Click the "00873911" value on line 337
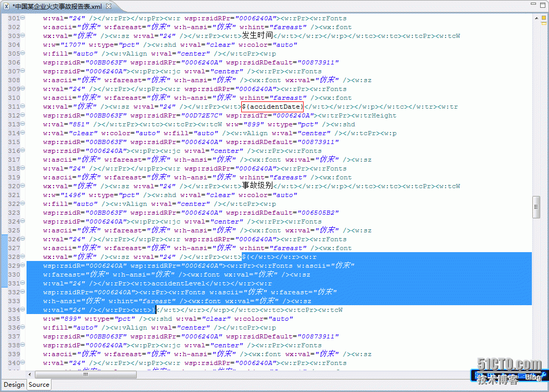The height and width of the screenshot is (392, 549). click(x=318, y=336)
